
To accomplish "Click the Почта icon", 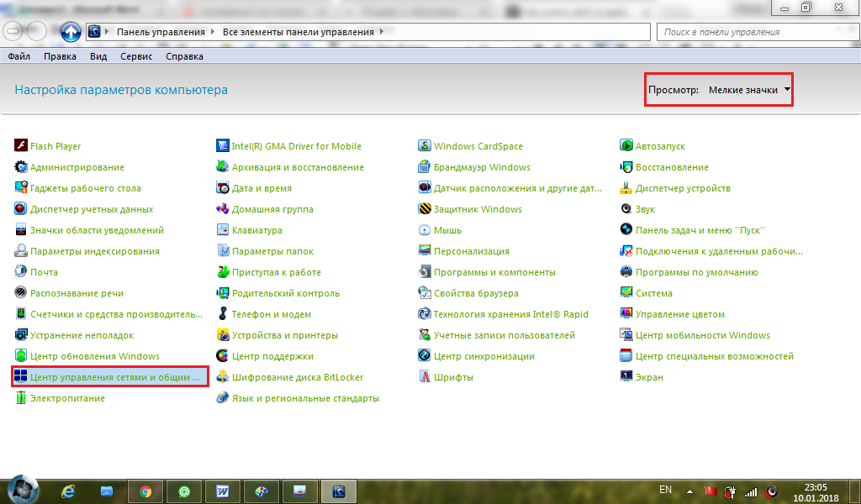I will 21,271.
